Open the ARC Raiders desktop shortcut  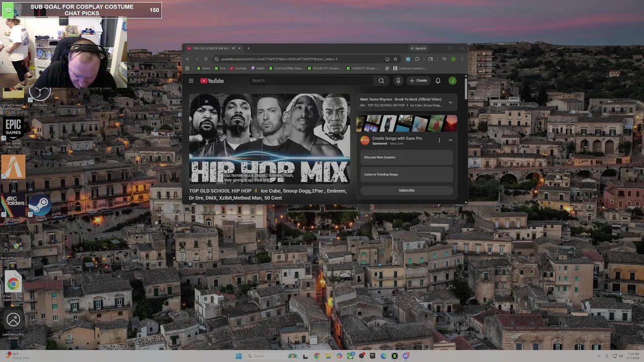coord(14,207)
